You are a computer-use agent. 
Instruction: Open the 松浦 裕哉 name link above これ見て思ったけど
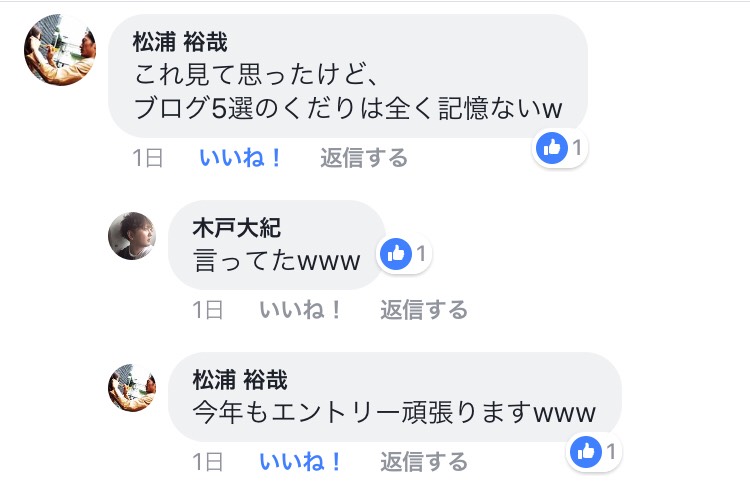180,42
